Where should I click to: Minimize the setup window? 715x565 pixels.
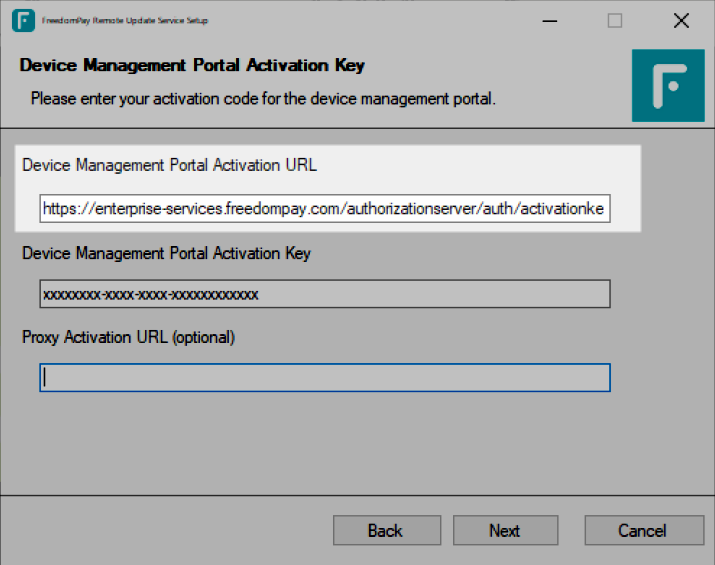[x=550, y=21]
